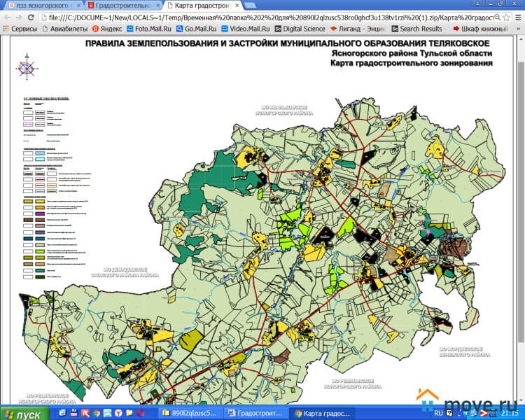Click the compass rose on the map

pos(27,69)
